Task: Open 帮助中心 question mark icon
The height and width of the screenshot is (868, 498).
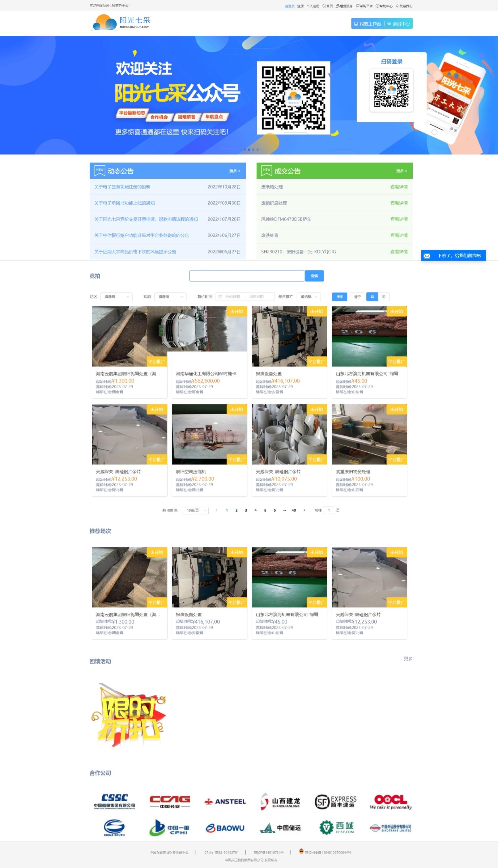Action: click(x=377, y=6)
